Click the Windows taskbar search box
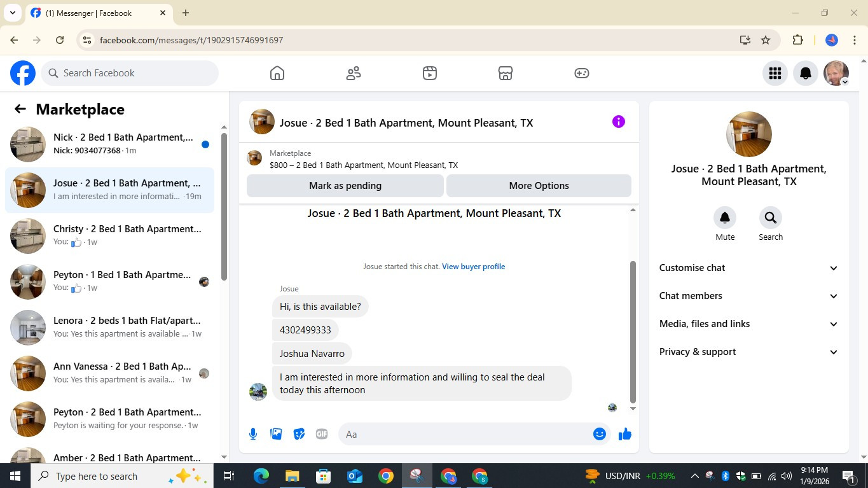This screenshot has width=868, height=488. [121, 476]
